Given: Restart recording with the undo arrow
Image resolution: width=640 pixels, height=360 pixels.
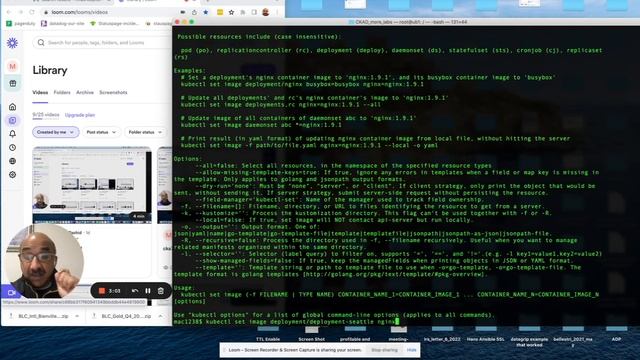Looking at the screenshot, I should click(x=135, y=291).
